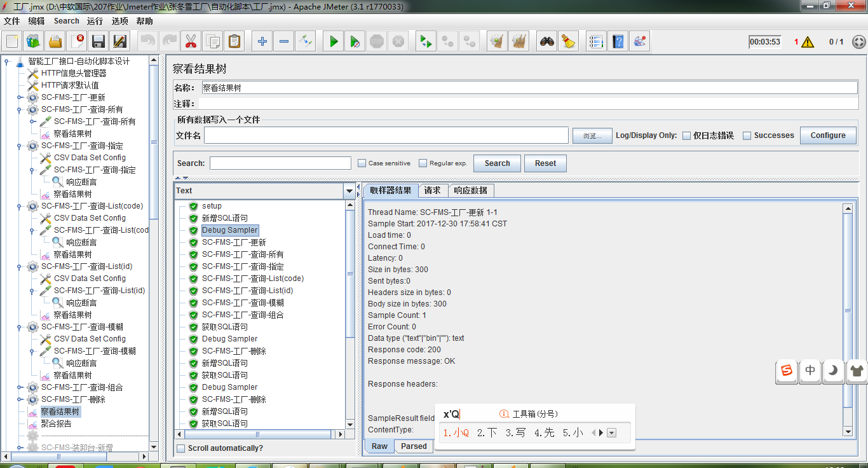Click the Clear All double-broom icon
The height and width of the screenshot is (468, 868).
point(519,42)
